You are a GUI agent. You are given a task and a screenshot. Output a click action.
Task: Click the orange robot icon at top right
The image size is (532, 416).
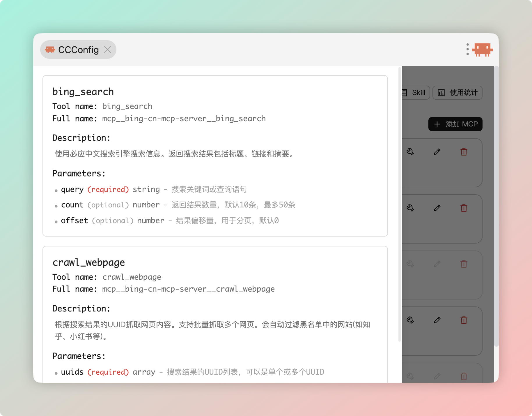(x=483, y=50)
